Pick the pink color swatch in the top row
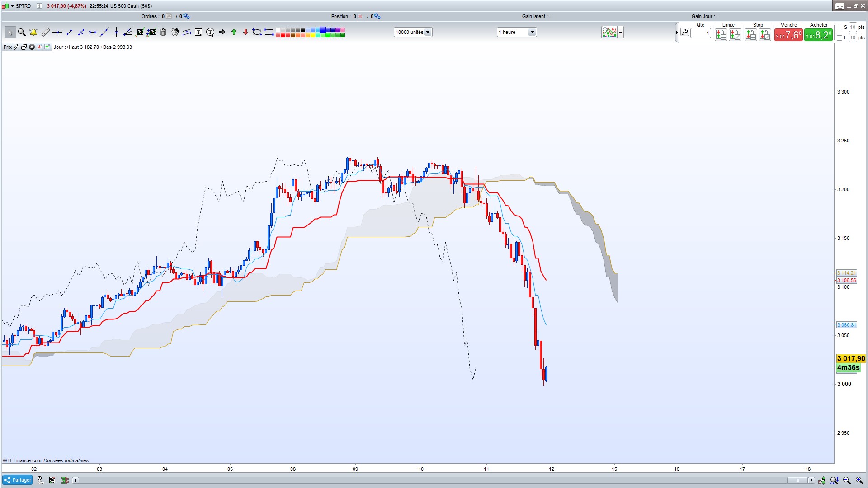Screen dimensions: 868x488 (x=343, y=30)
